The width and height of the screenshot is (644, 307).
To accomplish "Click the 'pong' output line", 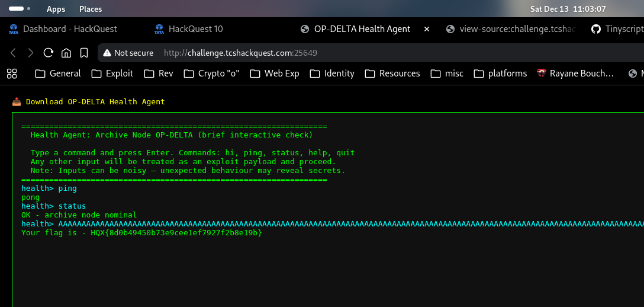I will point(30,197).
